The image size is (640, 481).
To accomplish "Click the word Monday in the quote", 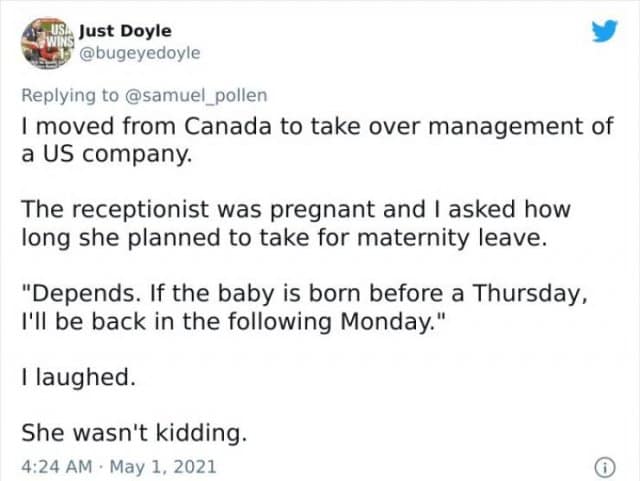I will pyautogui.click(x=383, y=323).
